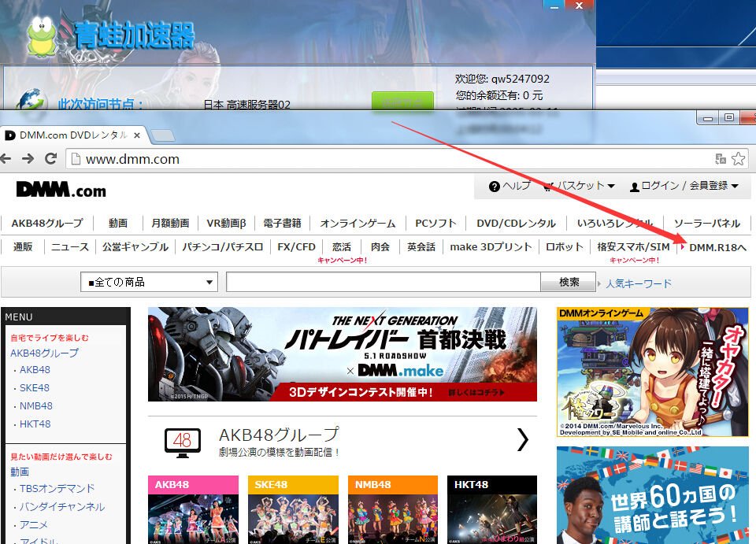Close the DMM.com browser tab
Screen dimensions: 756x544
click(137, 135)
